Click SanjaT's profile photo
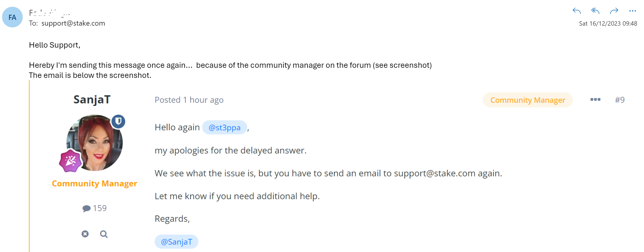This screenshot has width=644, height=252. [x=95, y=143]
